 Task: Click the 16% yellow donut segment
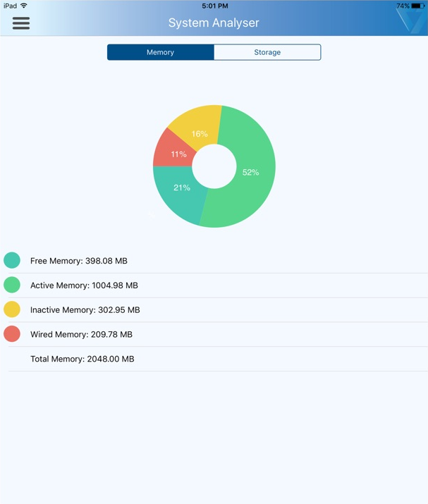tap(200, 134)
